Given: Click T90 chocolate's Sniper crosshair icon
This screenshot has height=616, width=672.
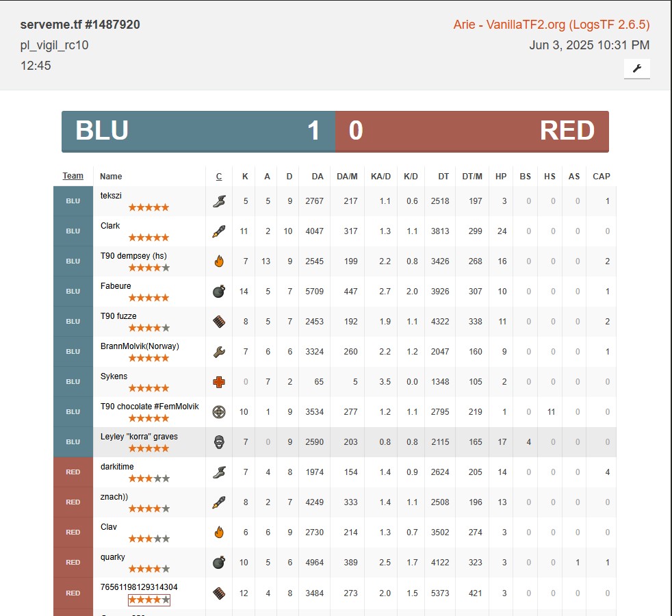Looking at the screenshot, I should point(219,412).
